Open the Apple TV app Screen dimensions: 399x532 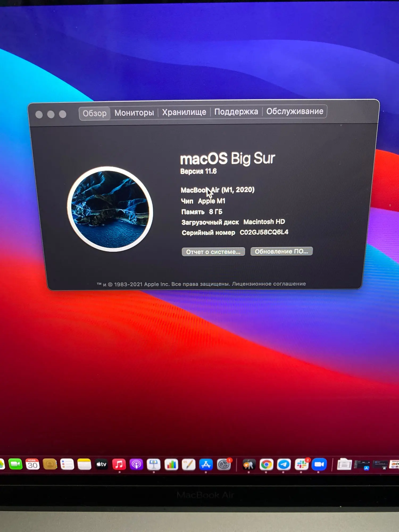tap(101, 465)
